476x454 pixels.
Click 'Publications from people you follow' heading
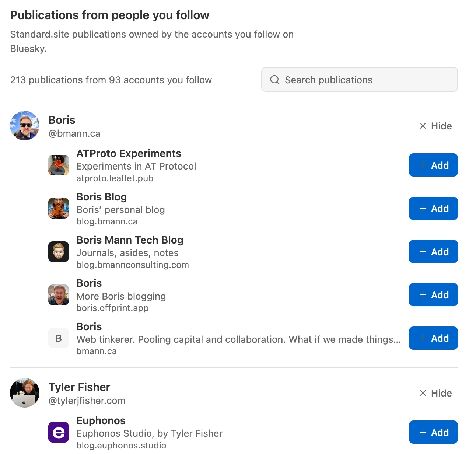tap(110, 15)
